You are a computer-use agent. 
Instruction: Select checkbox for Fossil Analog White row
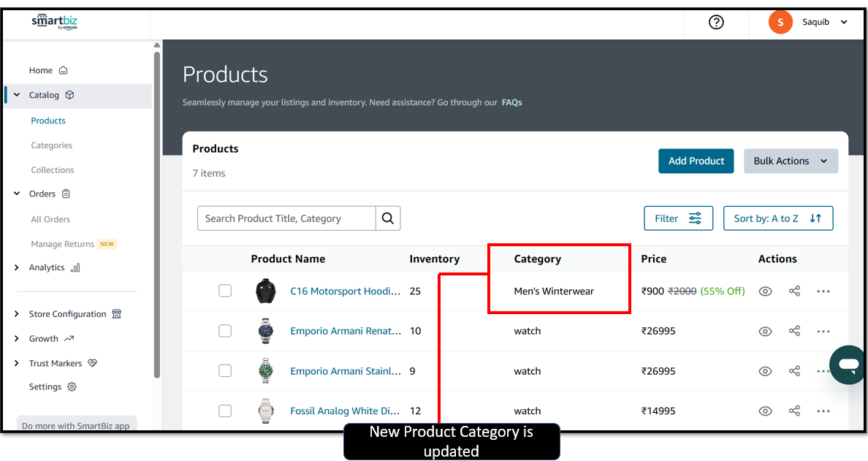[x=225, y=411]
